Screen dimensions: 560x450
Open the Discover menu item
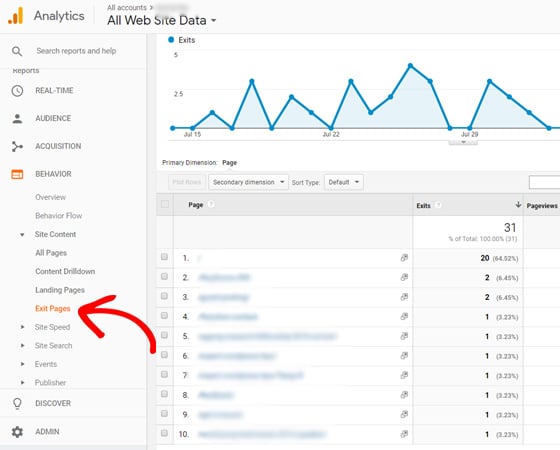[53, 403]
